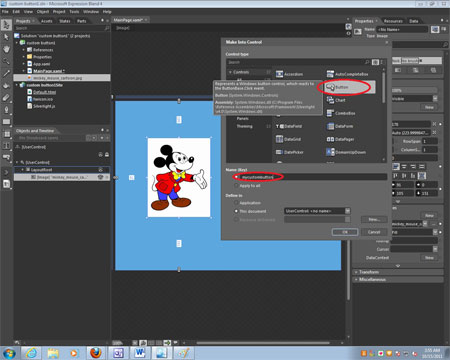Open the Object menu
Viewport: 450px width, 360px height.
coord(43,12)
